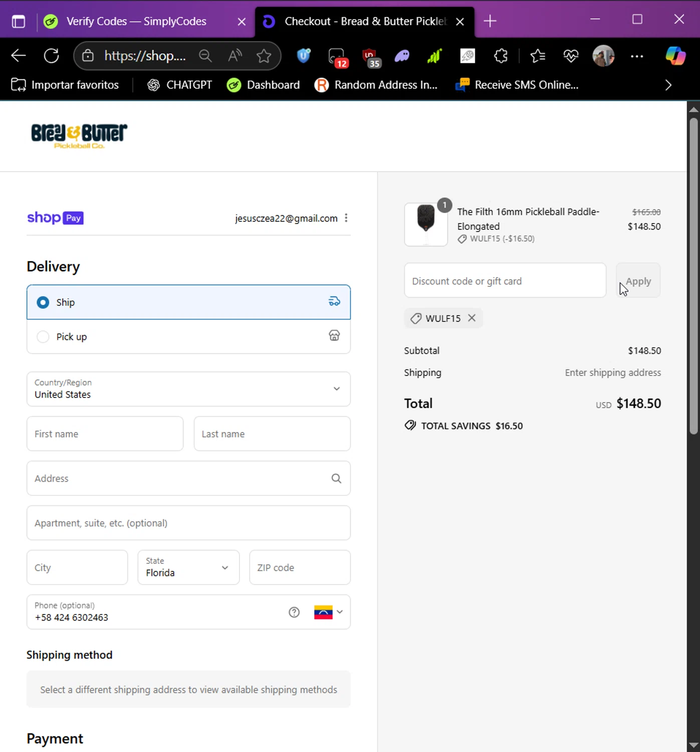Click the jesusczea22@gmail.com email text
Viewport: 700px width, 752px height.
pyautogui.click(x=286, y=218)
